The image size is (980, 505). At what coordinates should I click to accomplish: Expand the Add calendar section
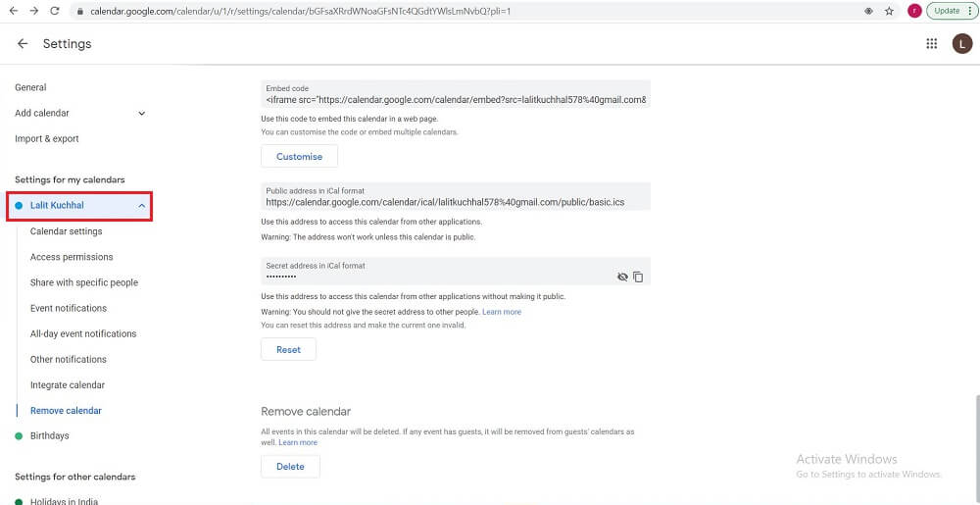pyautogui.click(x=80, y=113)
